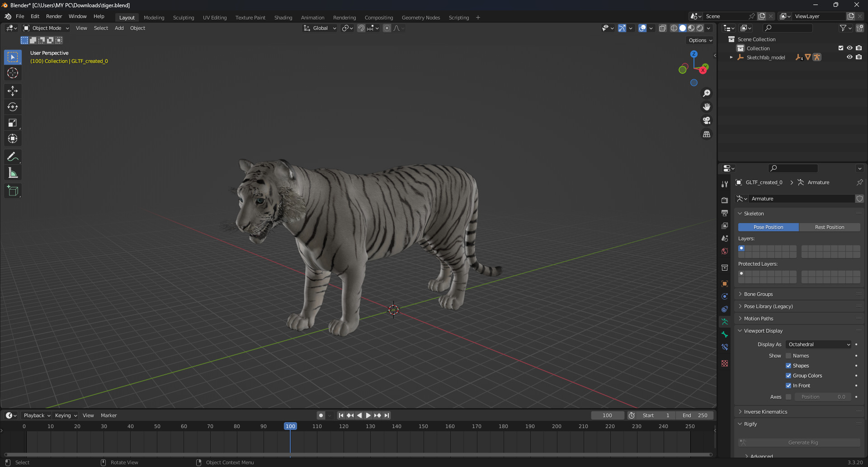Activate the Scale tool

pyautogui.click(x=13, y=123)
